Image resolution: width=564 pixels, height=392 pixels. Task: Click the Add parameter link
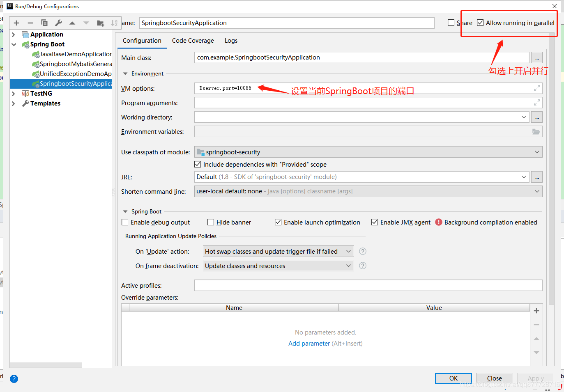click(309, 344)
